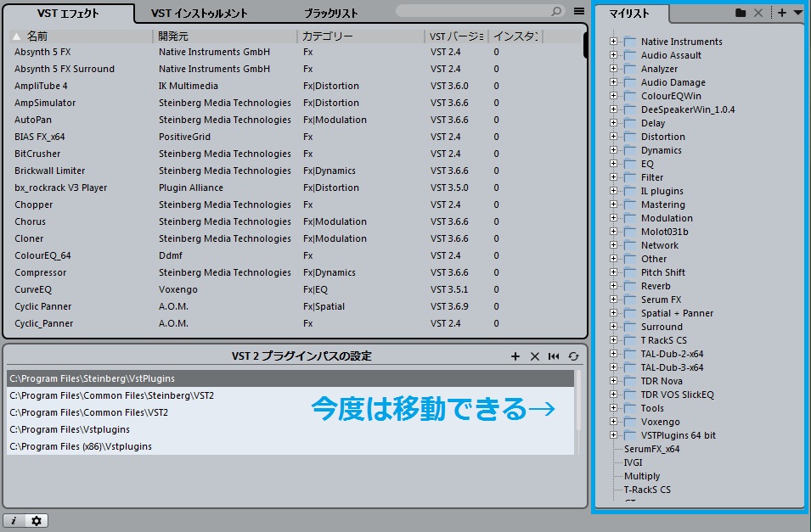The width and height of the screenshot is (811, 532).
Task: Select the Brickwall Limiter plug-in row
Action: click(x=296, y=171)
